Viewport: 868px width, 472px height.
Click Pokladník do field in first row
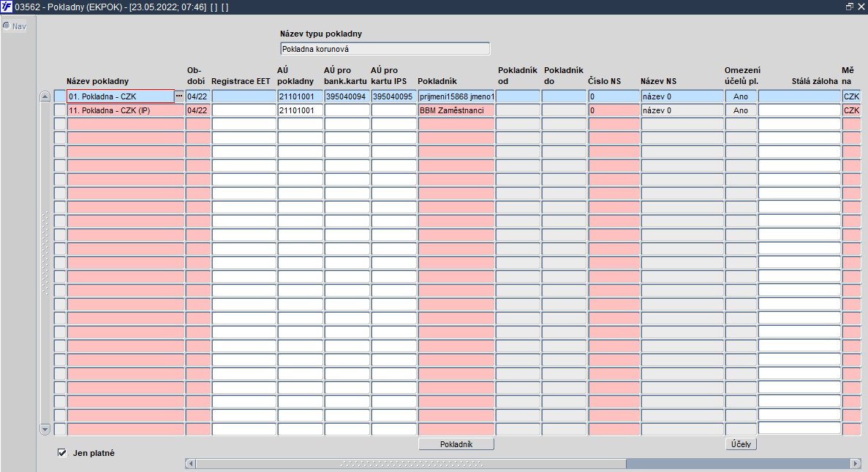click(x=564, y=96)
